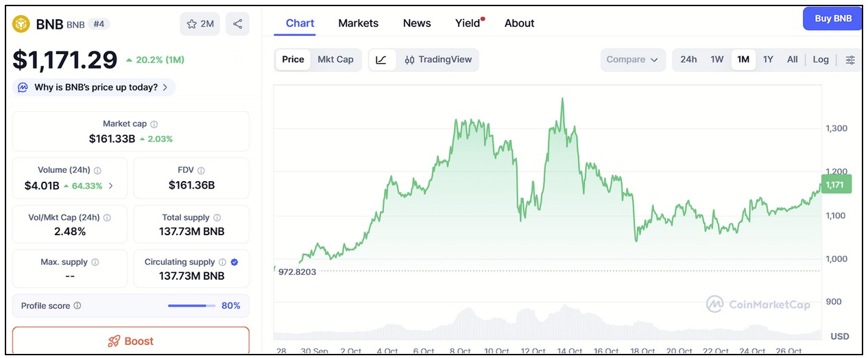Open chart settings sliders icon
Image resolution: width=868 pixels, height=358 pixels.
tap(850, 60)
